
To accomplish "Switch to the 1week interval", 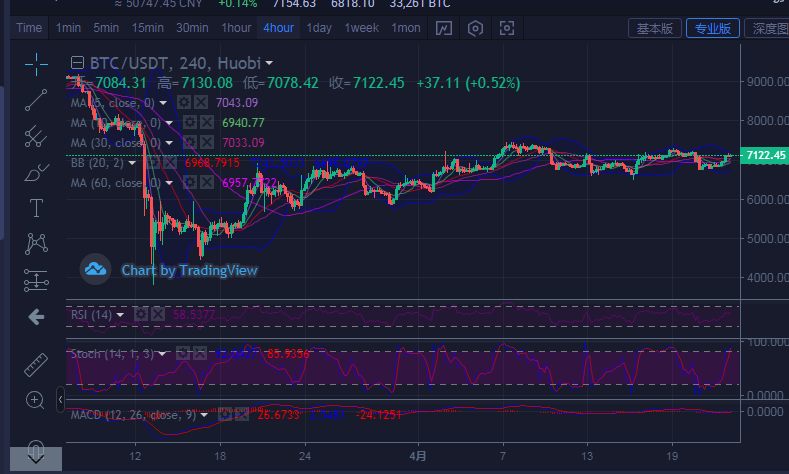I will click(x=361, y=28).
